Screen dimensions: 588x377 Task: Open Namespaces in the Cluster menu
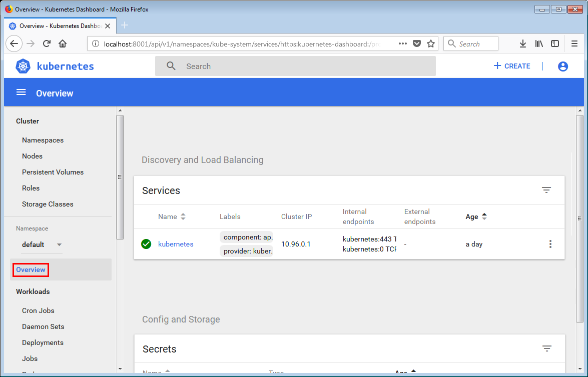pyautogui.click(x=43, y=140)
